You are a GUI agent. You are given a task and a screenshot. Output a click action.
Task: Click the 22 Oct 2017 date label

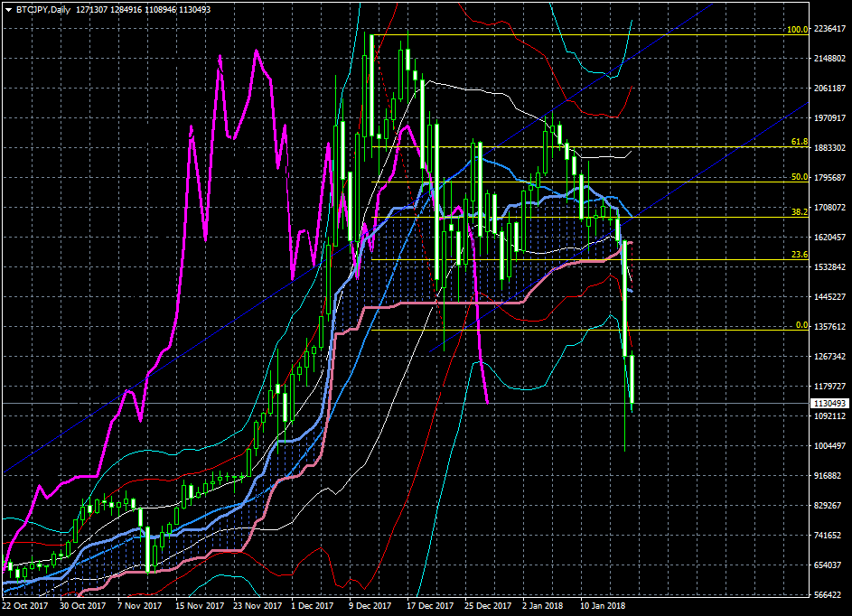[x=23, y=607]
